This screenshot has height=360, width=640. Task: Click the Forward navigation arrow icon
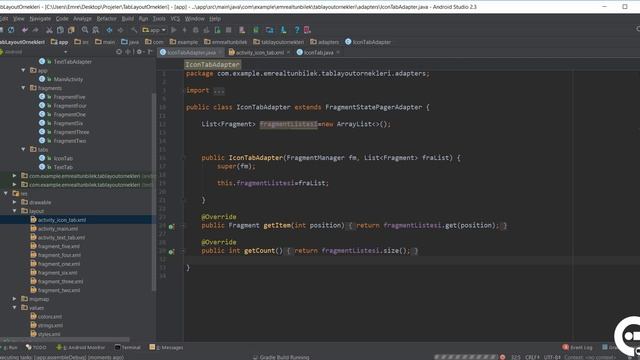tap(120, 30)
